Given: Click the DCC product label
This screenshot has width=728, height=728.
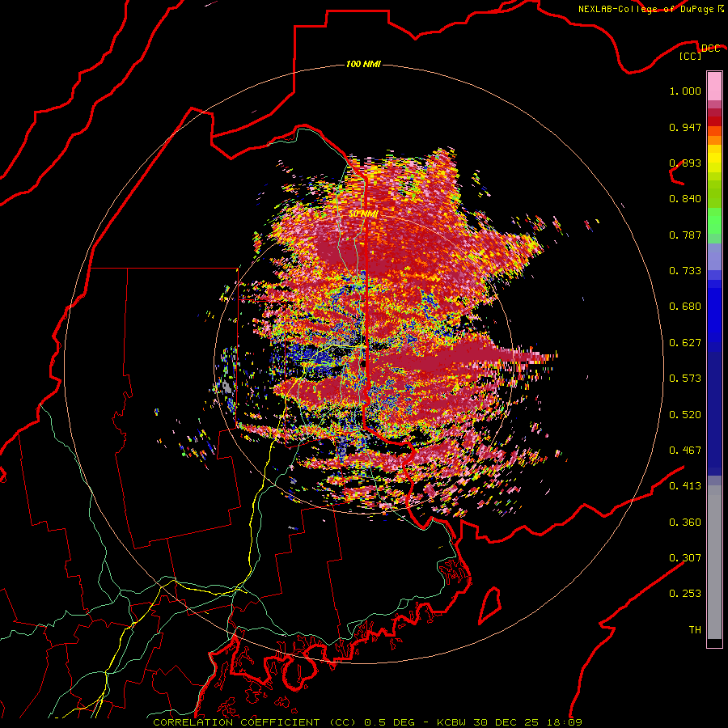Looking at the screenshot, I should coord(711,49).
